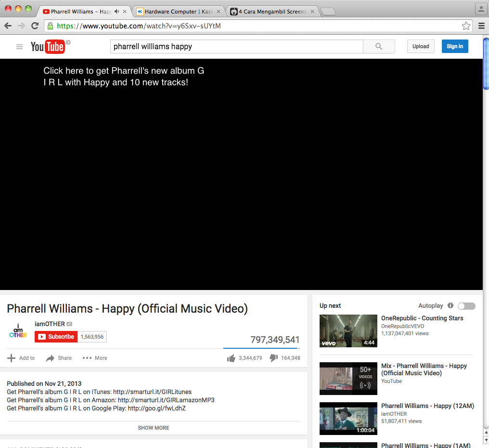Click the Pharrell album annotation in video
This screenshot has height=448, width=489.
(124, 77)
